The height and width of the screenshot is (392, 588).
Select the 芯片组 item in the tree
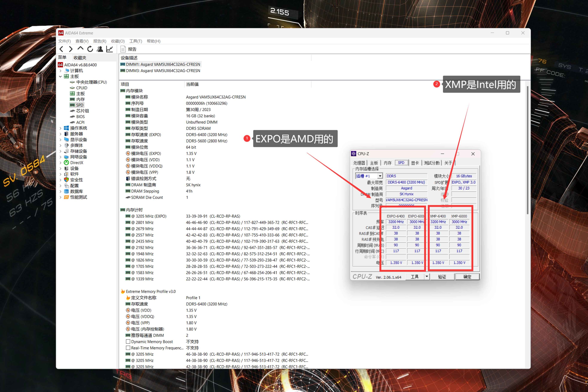[x=82, y=111]
